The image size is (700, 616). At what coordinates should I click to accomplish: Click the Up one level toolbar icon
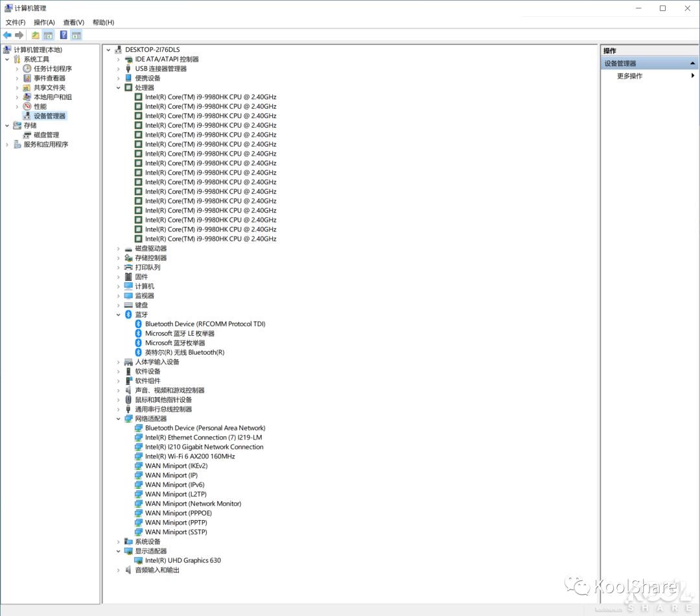pos(35,35)
